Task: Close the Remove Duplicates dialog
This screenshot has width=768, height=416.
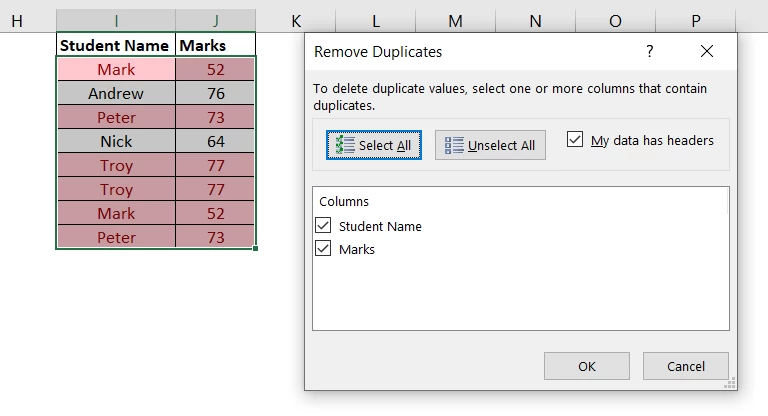Action: [x=707, y=51]
